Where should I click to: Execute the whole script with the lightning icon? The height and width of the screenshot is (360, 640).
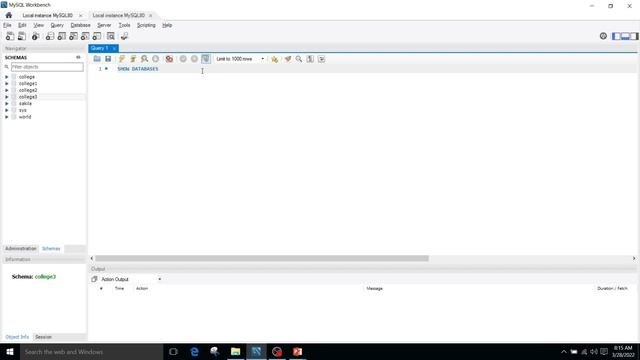point(122,59)
